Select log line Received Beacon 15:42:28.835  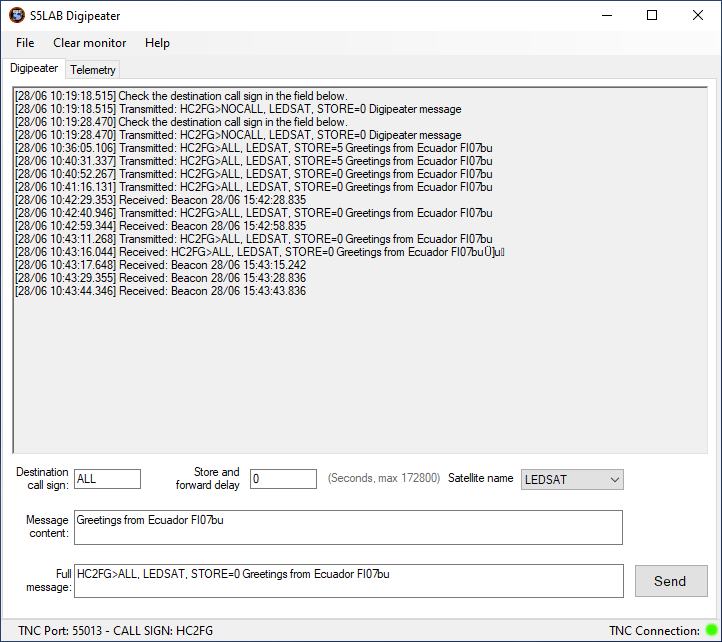point(160,199)
